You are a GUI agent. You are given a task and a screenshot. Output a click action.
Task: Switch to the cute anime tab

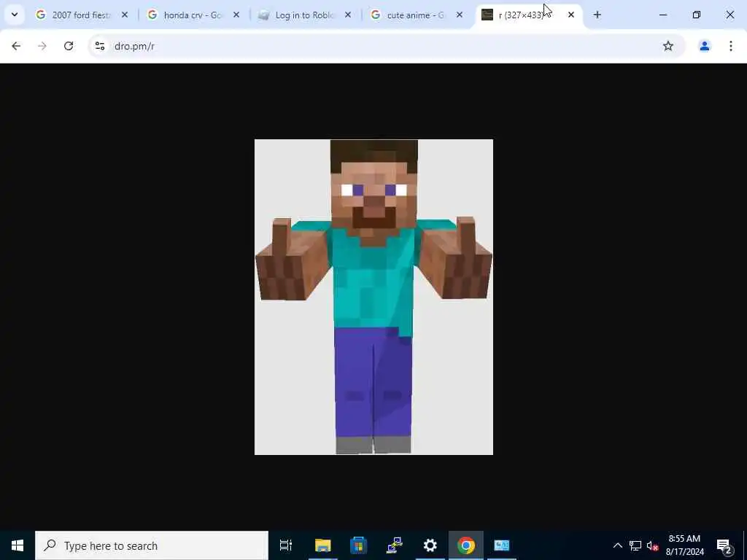(x=415, y=15)
